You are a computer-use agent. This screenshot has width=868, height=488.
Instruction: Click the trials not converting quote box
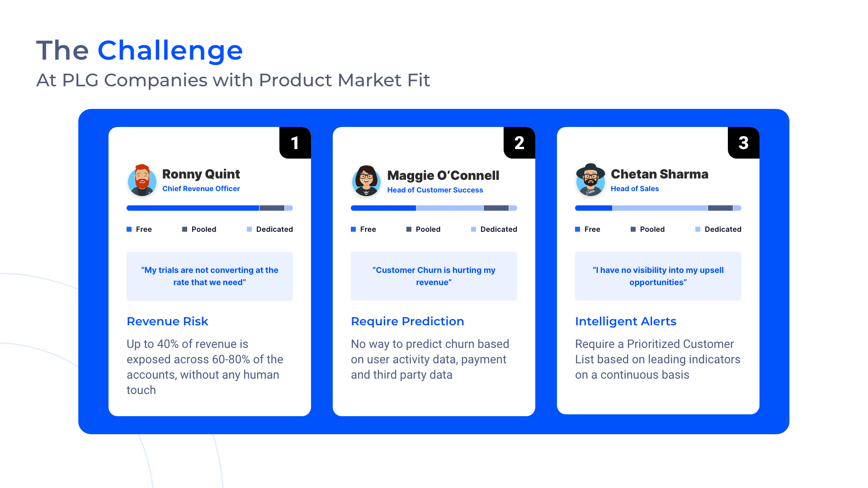pyautogui.click(x=210, y=276)
